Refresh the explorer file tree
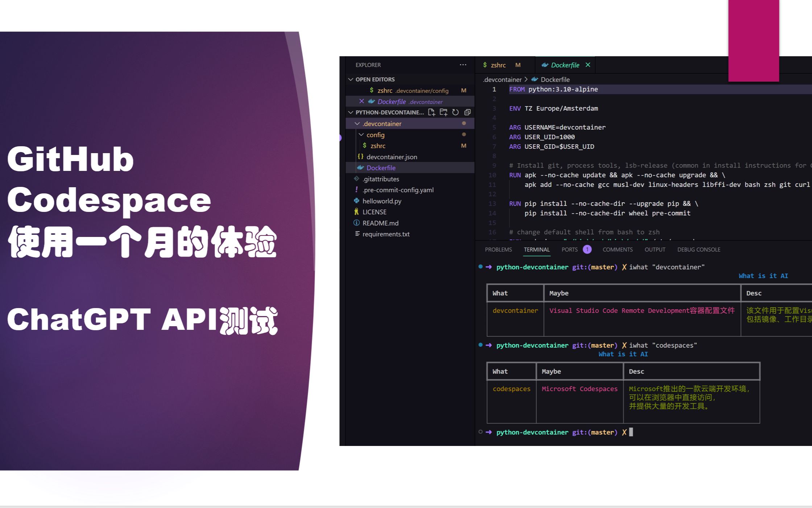The image size is (812, 508). (455, 112)
